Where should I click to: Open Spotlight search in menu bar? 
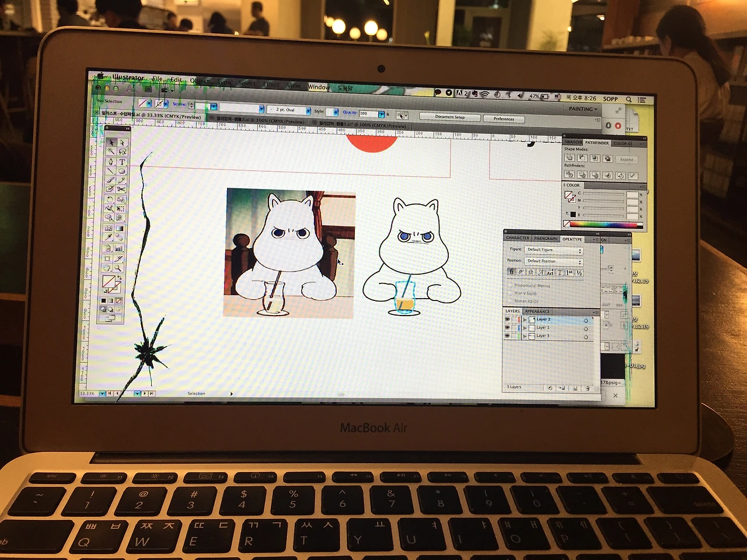(629, 100)
